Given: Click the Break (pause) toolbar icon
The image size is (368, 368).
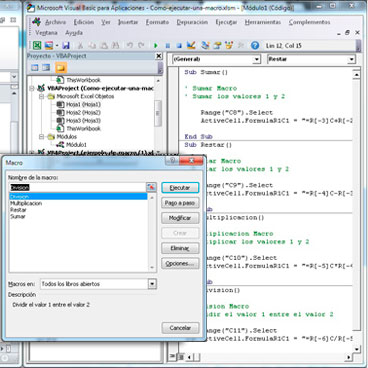Looking at the screenshot, I should [x=168, y=46].
